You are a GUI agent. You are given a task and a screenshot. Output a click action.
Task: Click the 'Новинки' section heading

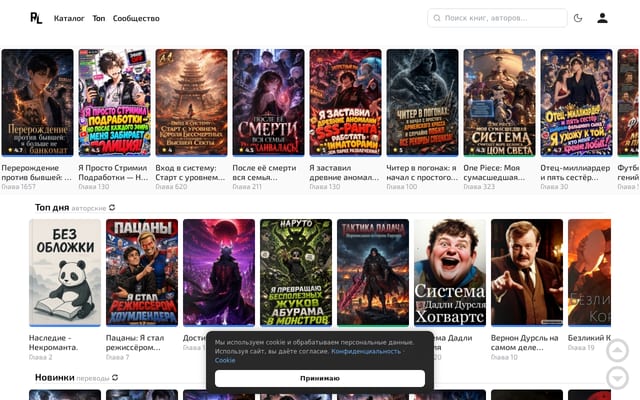[x=55, y=378]
